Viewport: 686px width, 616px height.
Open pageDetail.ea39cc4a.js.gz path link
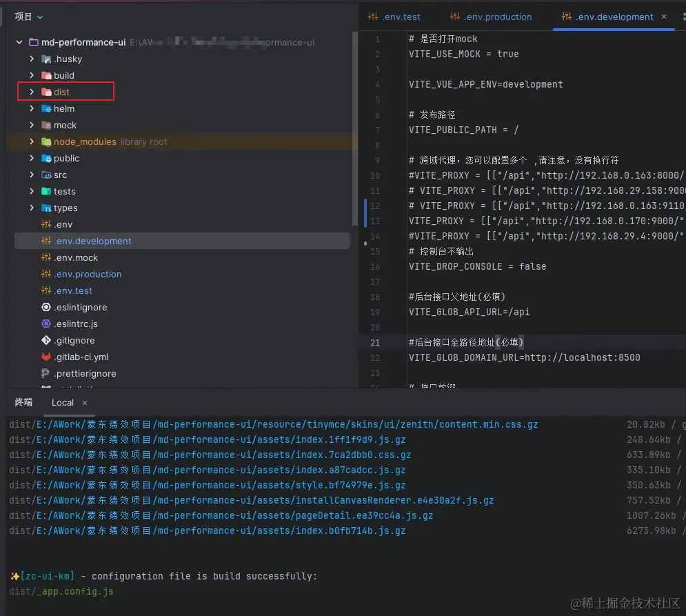click(x=234, y=516)
